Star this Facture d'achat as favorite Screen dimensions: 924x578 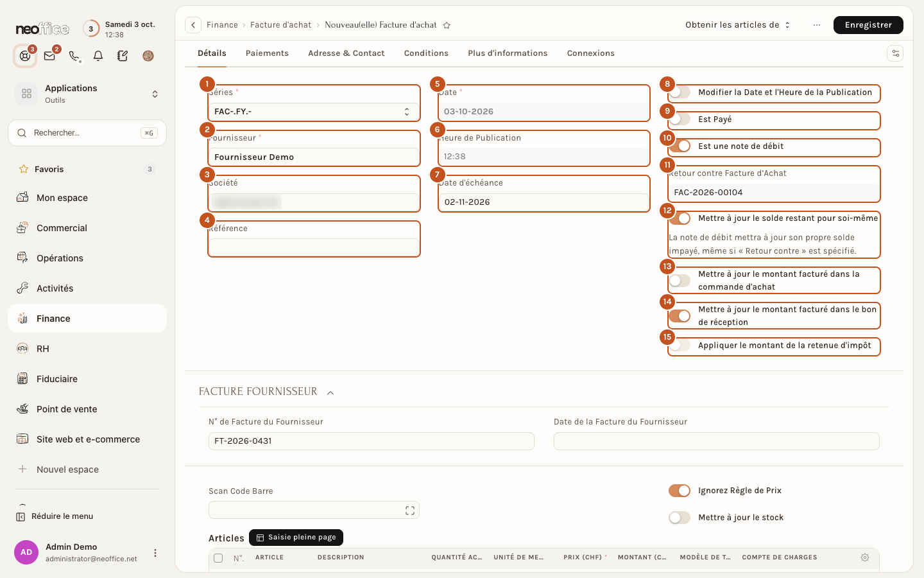coord(447,25)
